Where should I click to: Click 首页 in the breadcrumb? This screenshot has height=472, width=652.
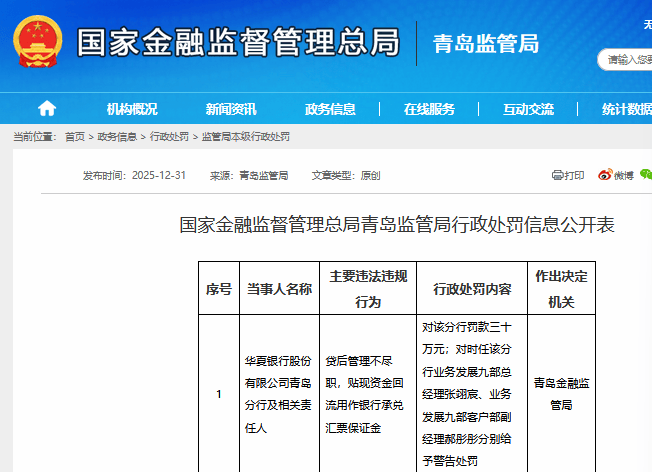(x=75, y=136)
